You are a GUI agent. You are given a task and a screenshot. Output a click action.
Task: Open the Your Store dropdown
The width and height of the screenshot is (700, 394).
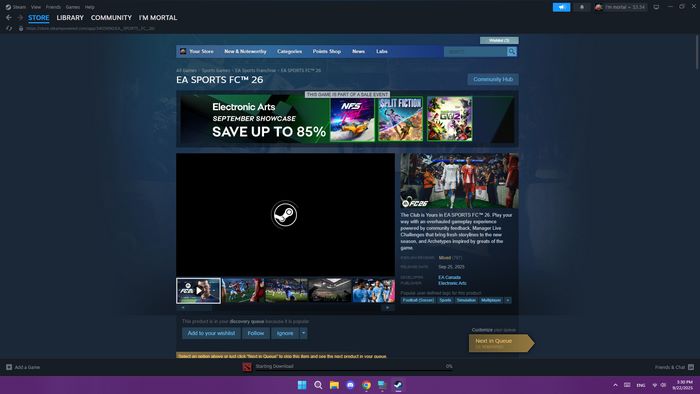coord(201,51)
